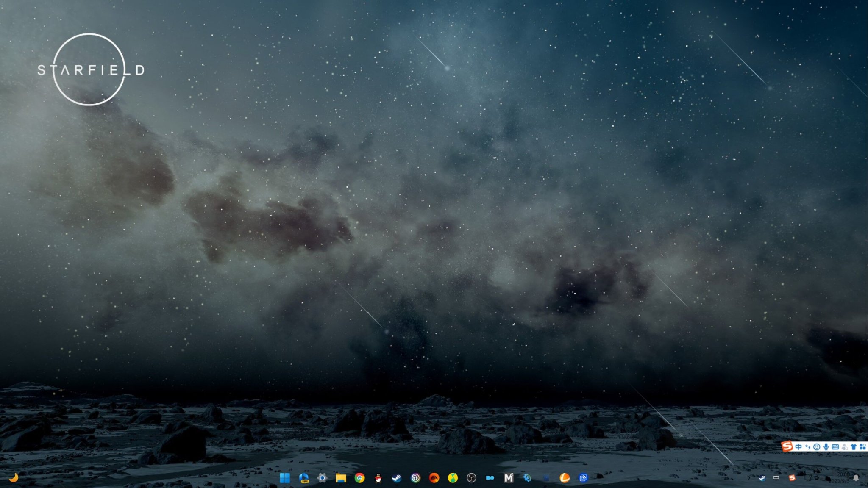868x488 pixels.
Task: Open the EA app icon
Action: pyautogui.click(x=434, y=478)
